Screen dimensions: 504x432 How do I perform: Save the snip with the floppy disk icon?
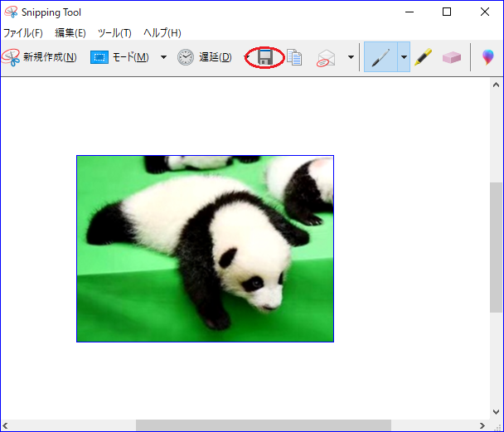pyautogui.click(x=265, y=57)
